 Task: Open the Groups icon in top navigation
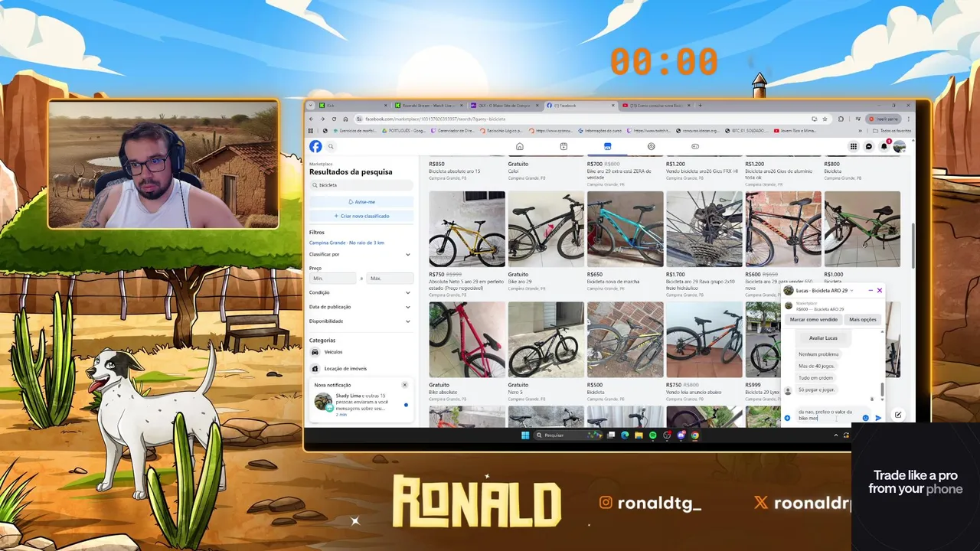(x=652, y=146)
